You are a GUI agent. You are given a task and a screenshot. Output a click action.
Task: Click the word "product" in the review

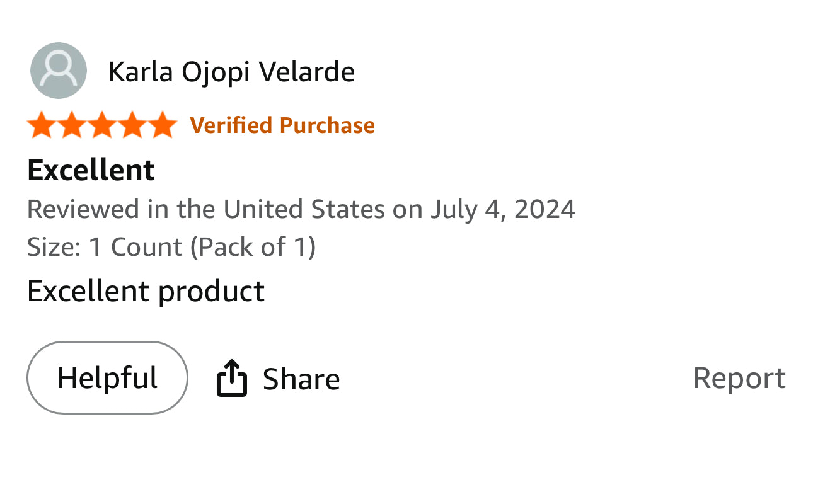coord(210,291)
